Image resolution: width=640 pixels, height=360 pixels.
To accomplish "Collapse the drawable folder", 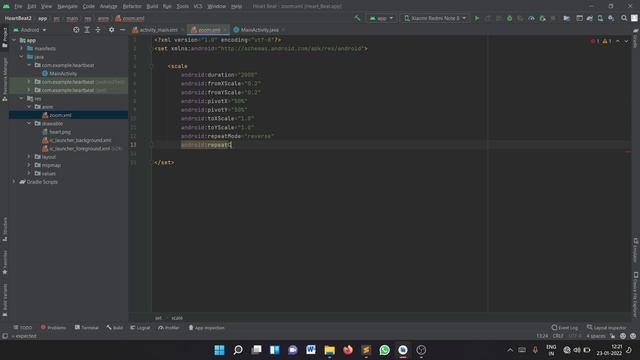I will pos(29,123).
